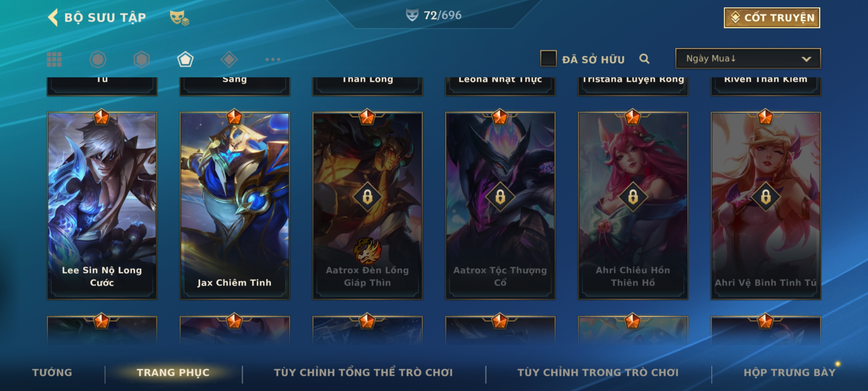Image resolution: width=868 pixels, height=391 pixels.
Task: Open the Jax Chiêm Tinh skin card
Action: (235, 206)
